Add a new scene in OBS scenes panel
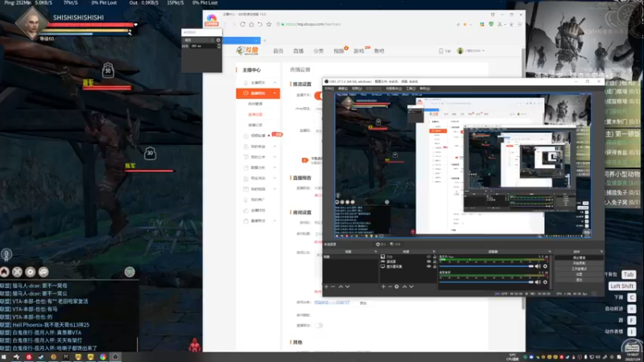The image size is (644, 362). pyautogui.click(x=327, y=286)
